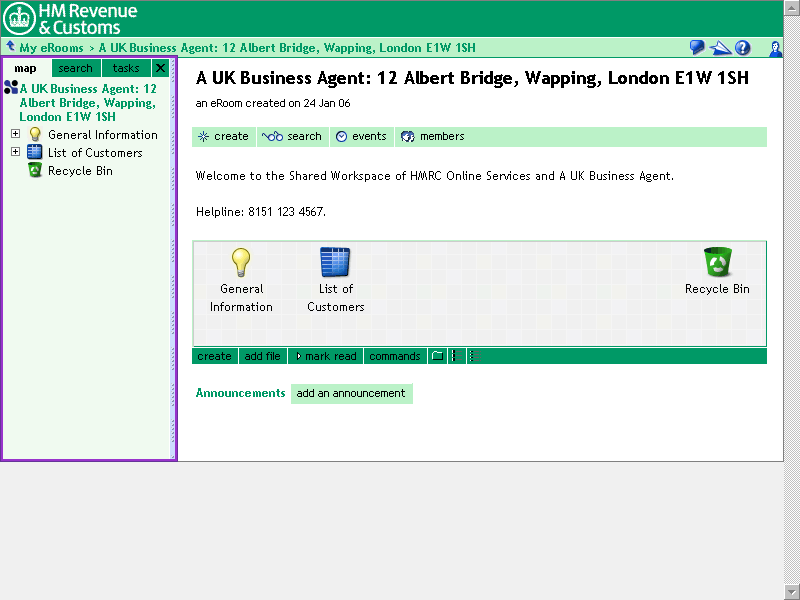Open the General Information lightbulb icon in main pane
Screen dimensions: 800x600
click(x=241, y=263)
